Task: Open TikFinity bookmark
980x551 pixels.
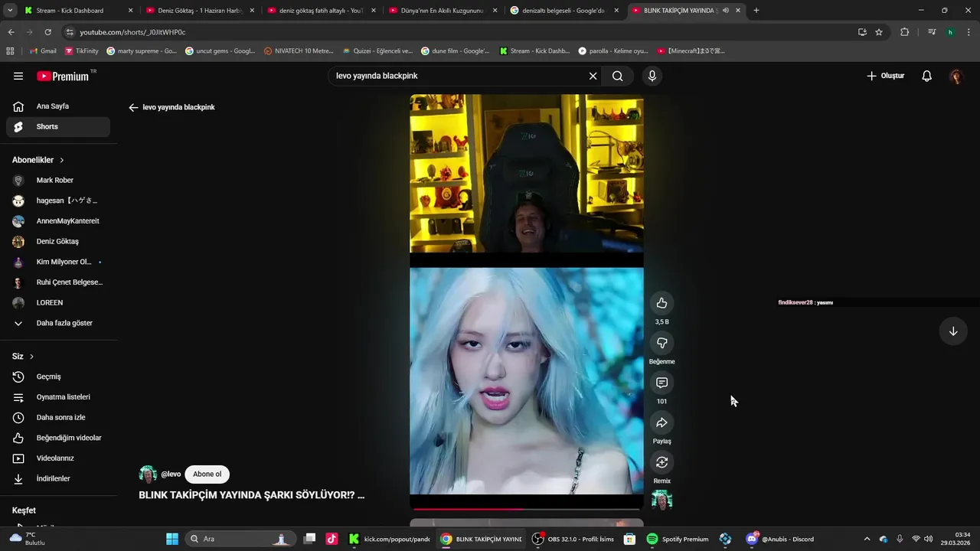Action: tap(81, 51)
